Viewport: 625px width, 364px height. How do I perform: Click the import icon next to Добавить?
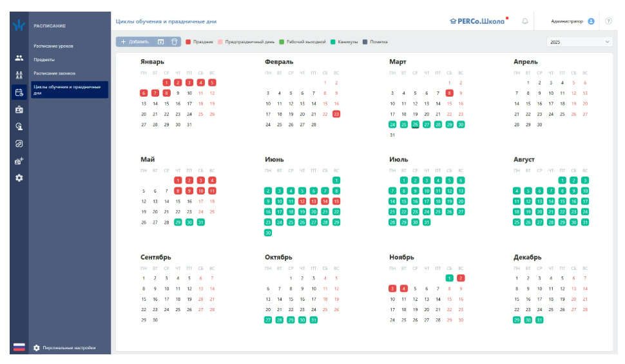click(x=160, y=42)
